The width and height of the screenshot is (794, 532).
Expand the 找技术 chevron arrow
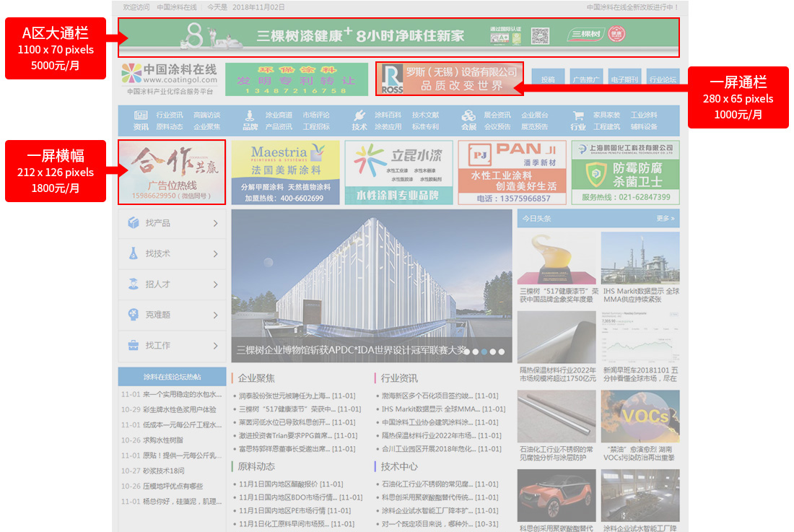tap(216, 254)
